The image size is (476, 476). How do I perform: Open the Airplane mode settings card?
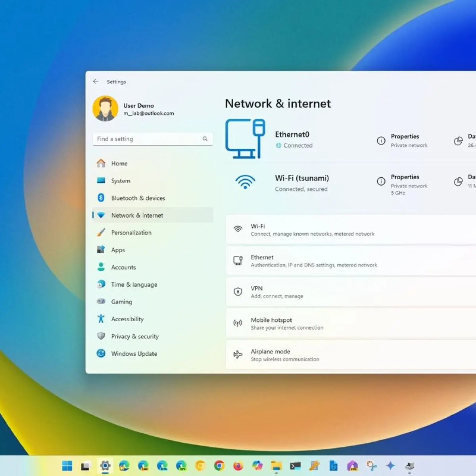pos(351,355)
